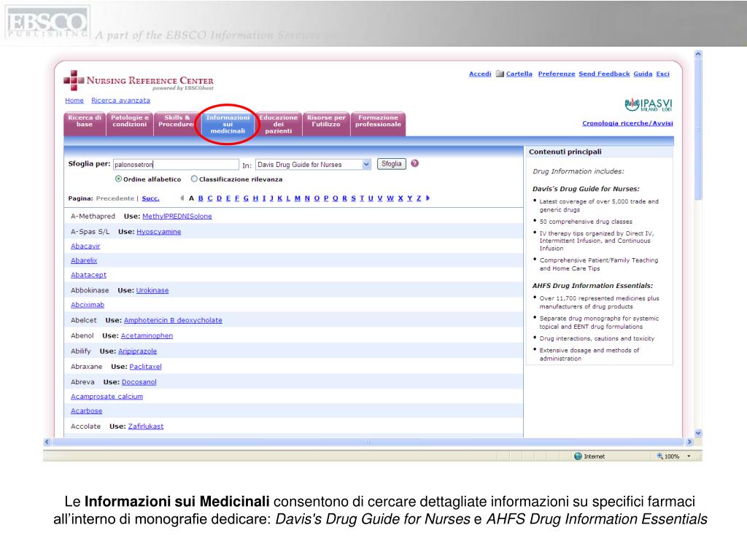Open the Acetaminophen entry

(147, 335)
